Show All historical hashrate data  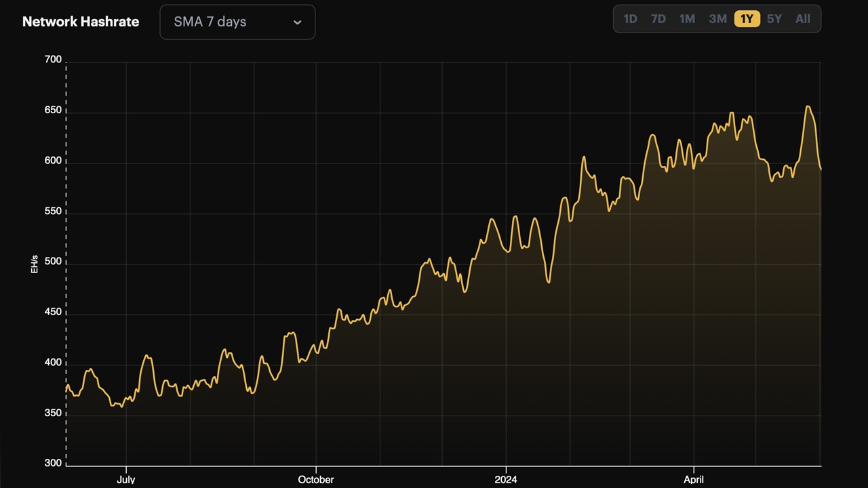(803, 19)
